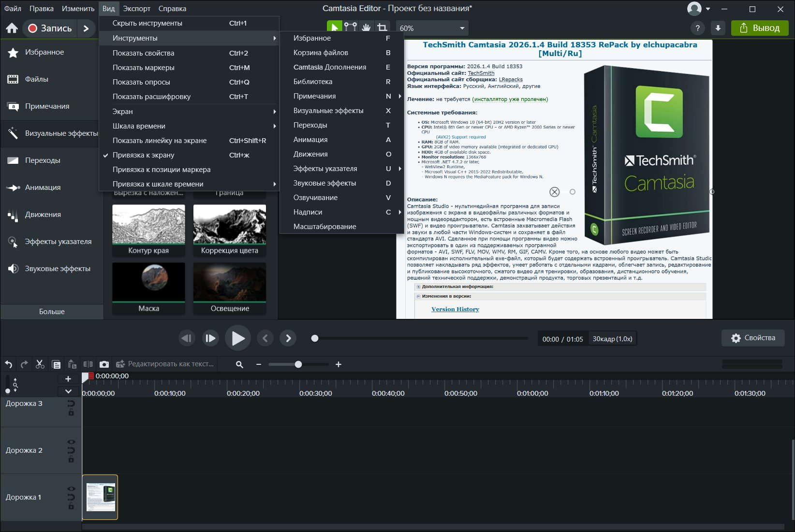Jump to previous marker arrow
Viewport: 795px width, 532px height.
tap(265, 338)
